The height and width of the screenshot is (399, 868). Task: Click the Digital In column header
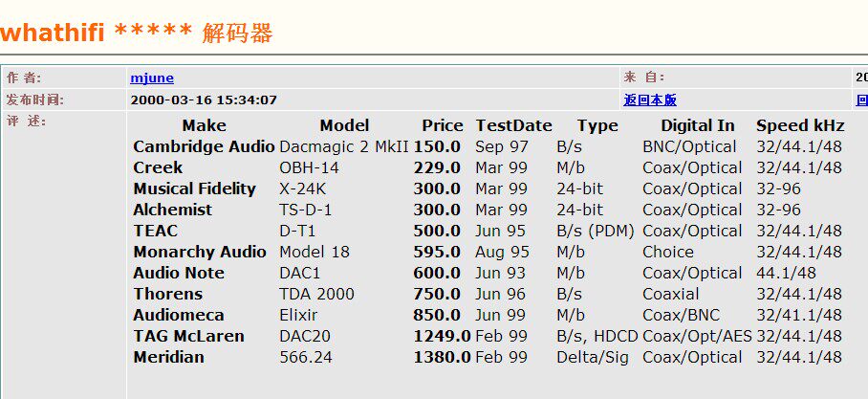coord(698,125)
